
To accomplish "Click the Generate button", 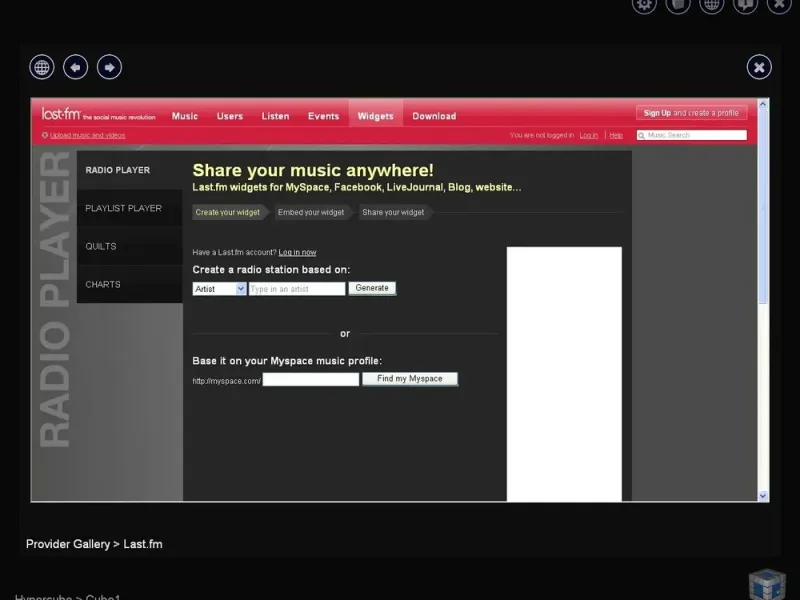I will click(x=372, y=288).
